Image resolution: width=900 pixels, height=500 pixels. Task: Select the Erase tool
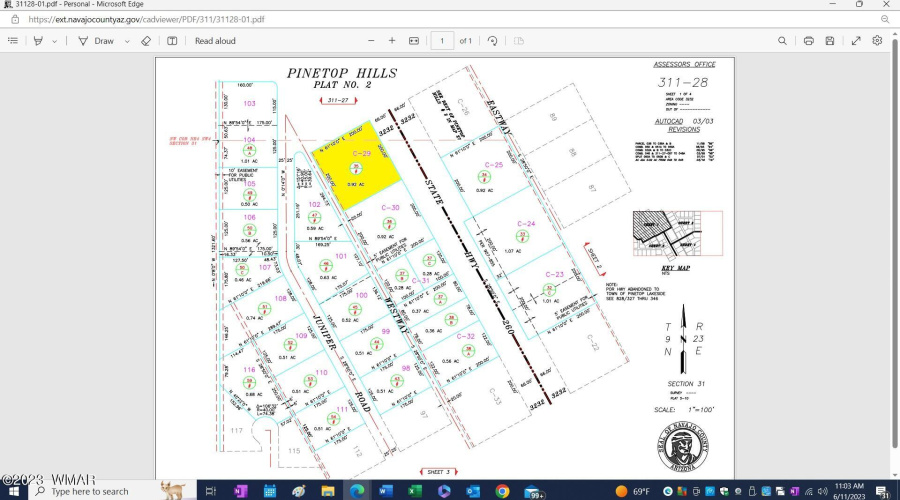click(x=146, y=41)
